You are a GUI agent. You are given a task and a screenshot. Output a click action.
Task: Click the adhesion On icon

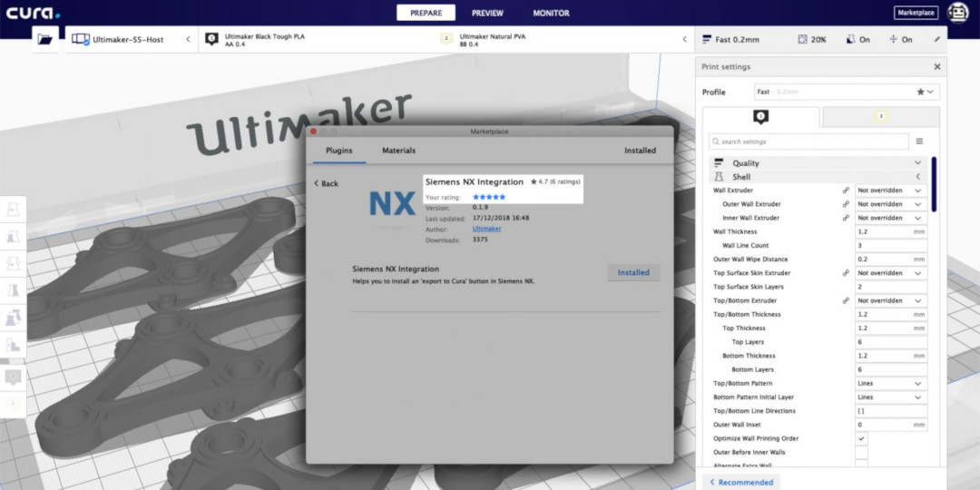893,39
